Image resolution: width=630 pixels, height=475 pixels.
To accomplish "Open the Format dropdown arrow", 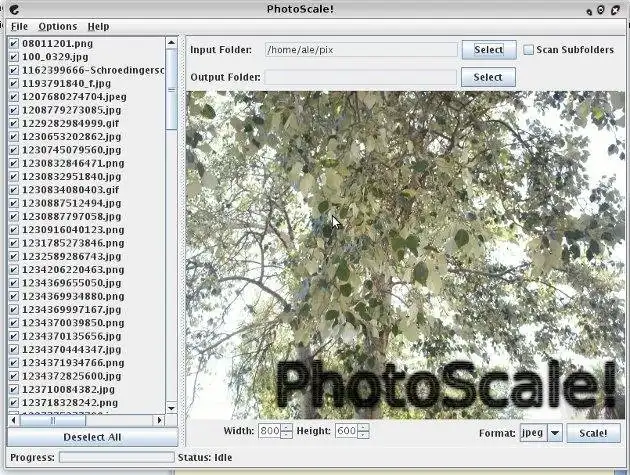I will [555, 433].
